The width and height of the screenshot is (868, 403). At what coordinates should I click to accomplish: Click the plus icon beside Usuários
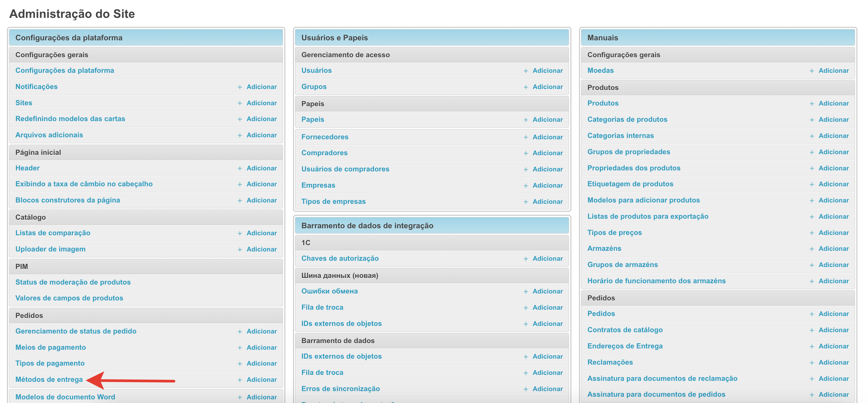526,71
